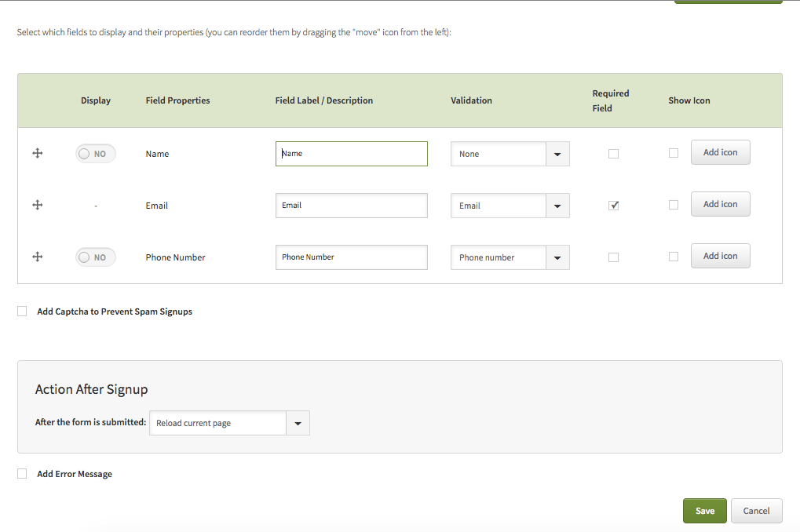The height and width of the screenshot is (532, 800).
Task: Click the Field Label / Description header
Action: pyautogui.click(x=324, y=100)
